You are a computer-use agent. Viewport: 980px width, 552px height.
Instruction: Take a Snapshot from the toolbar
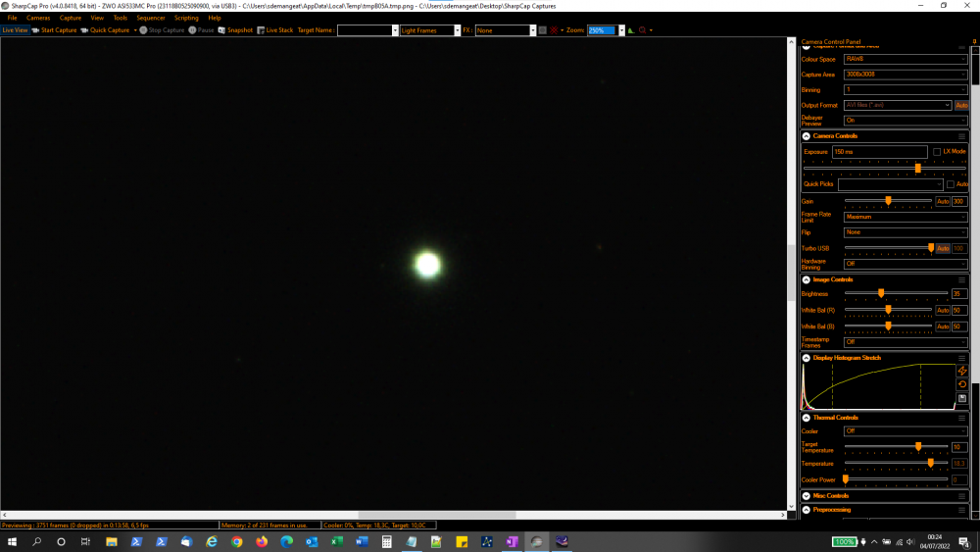click(x=235, y=30)
